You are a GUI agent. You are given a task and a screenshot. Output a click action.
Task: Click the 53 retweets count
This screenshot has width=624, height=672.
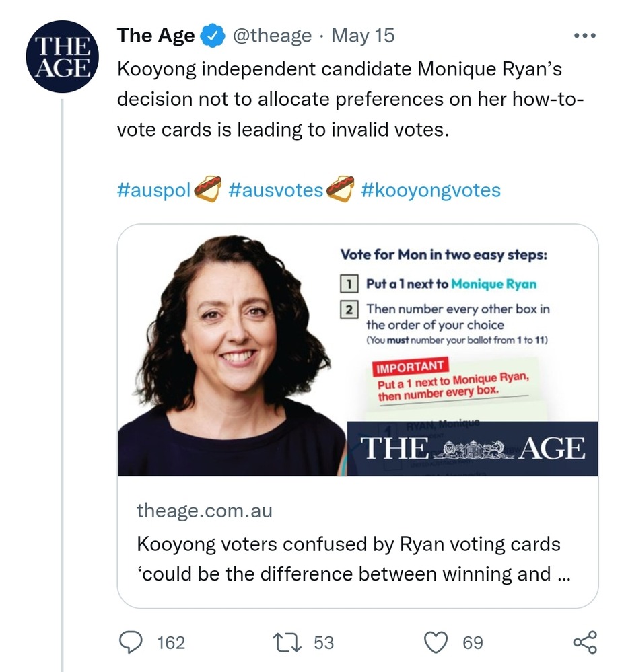coord(324,643)
